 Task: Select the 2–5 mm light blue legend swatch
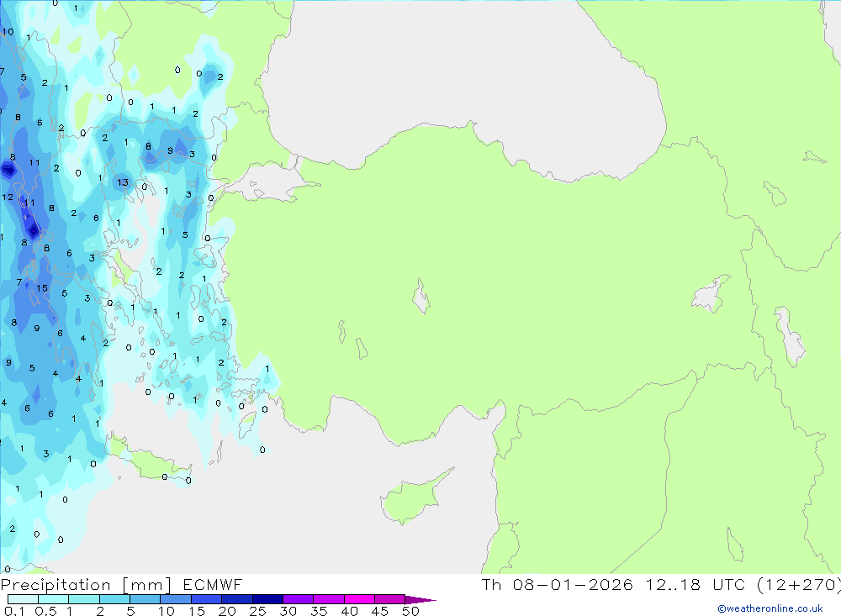click(114, 599)
